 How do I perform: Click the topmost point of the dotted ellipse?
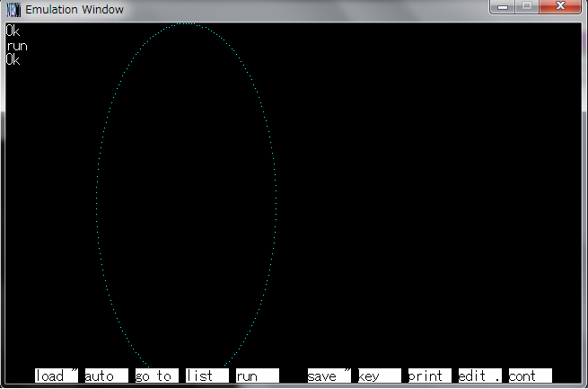[x=187, y=24]
